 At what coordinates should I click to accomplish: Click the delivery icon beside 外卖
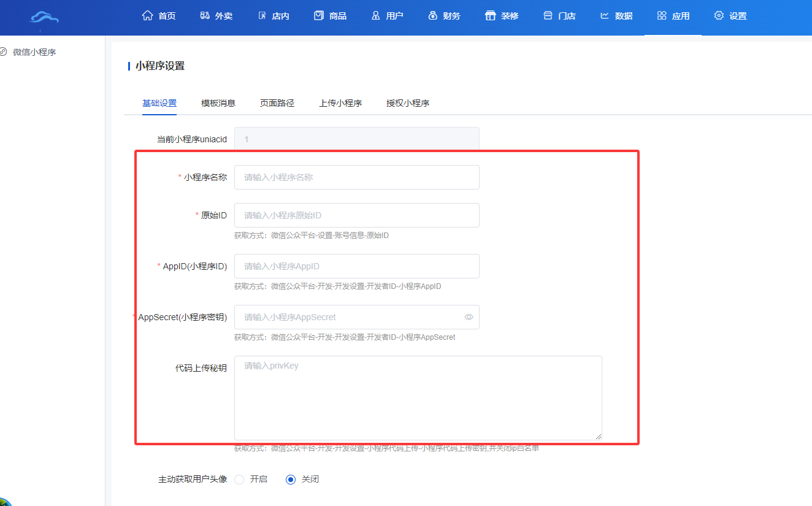click(x=205, y=15)
